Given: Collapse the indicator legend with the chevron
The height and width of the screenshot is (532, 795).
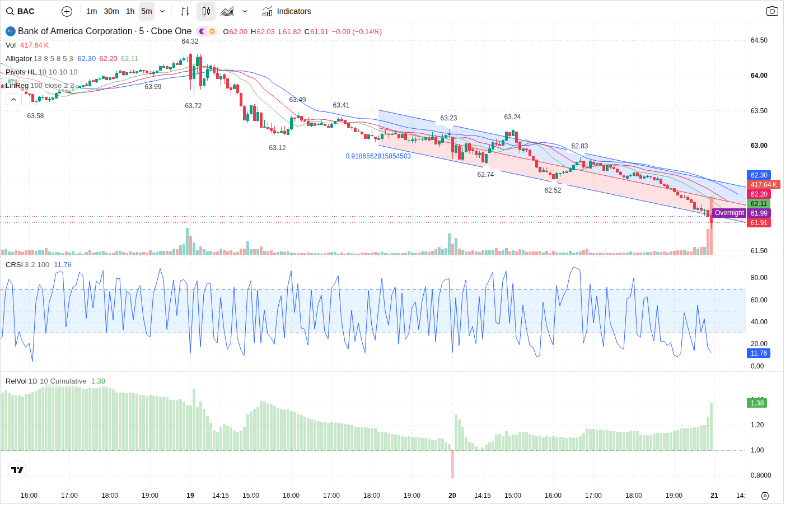Looking at the screenshot, I should tap(13, 99).
